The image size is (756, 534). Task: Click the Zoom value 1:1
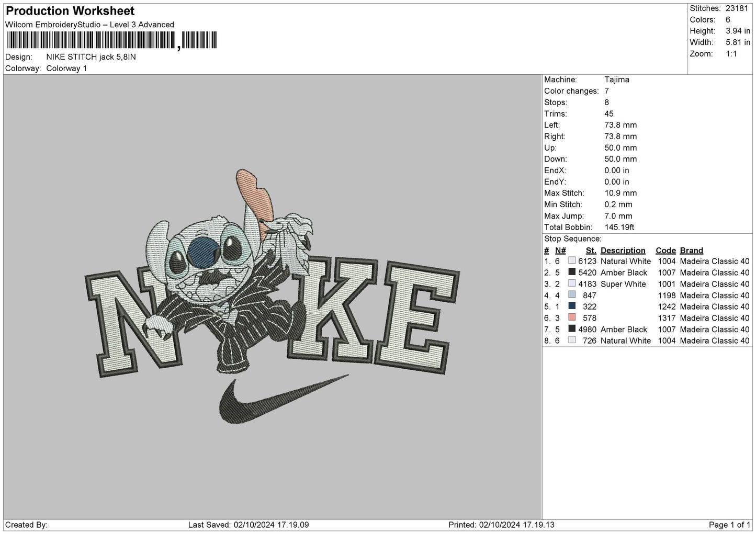pos(731,54)
